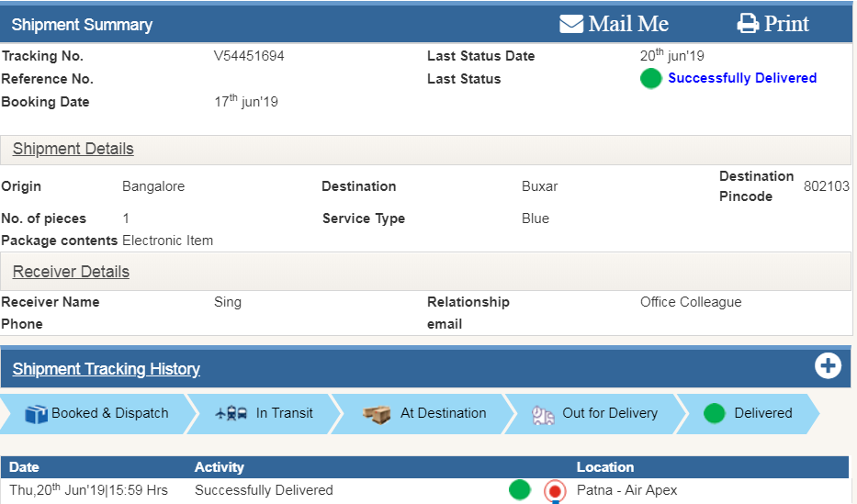The image size is (857, 504).
Task: Open the Successfully Delivered status link
Action: click(x=742, y=78)
